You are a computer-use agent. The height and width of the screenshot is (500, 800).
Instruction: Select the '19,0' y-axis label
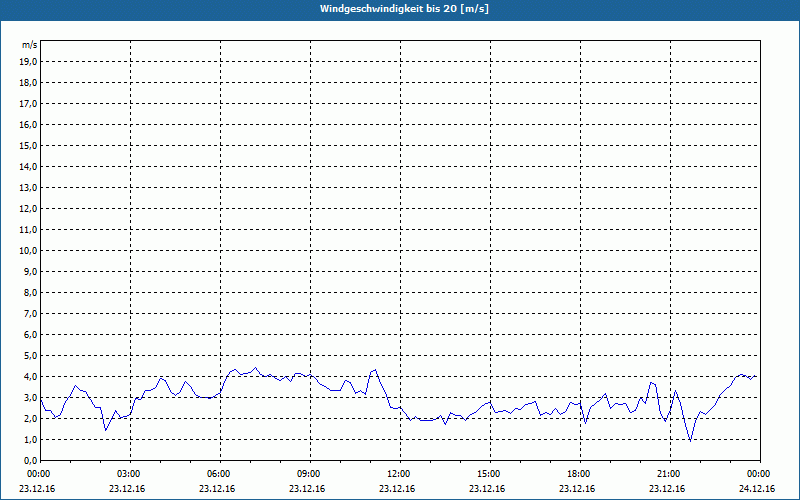coord(28,62)
